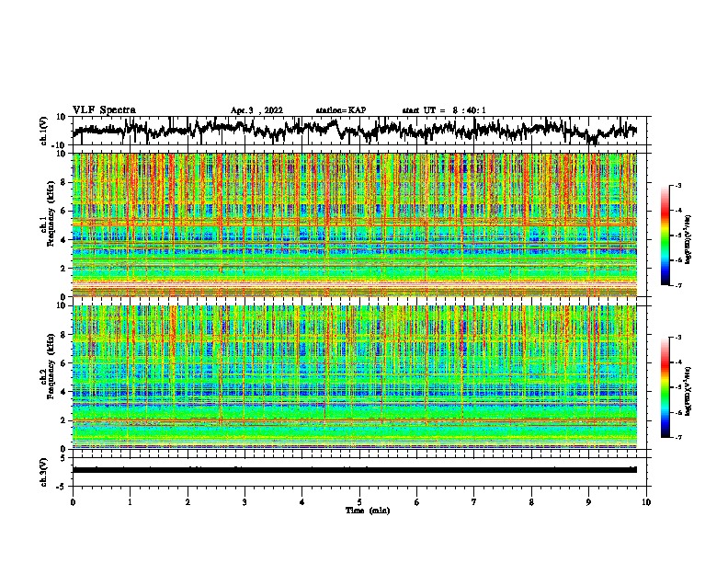Viewport: 728px width, 563px height.
Task: Click the "2" kHz tick on ch.2 frequency axis
Action: [64, 420]
